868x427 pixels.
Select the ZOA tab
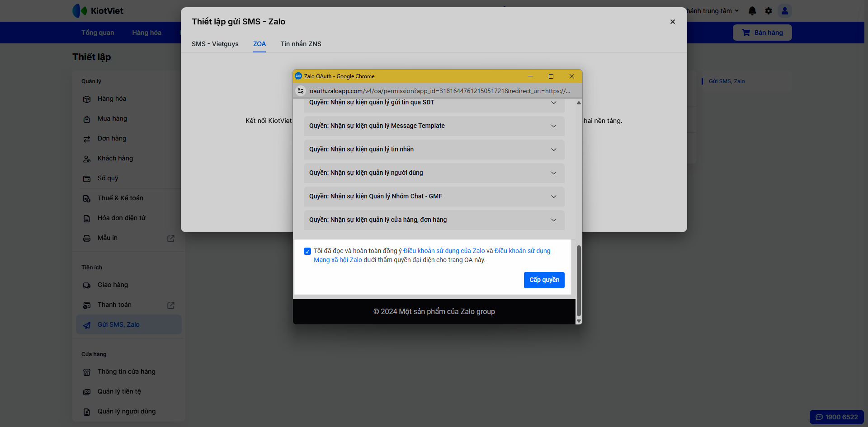[259, 44]
